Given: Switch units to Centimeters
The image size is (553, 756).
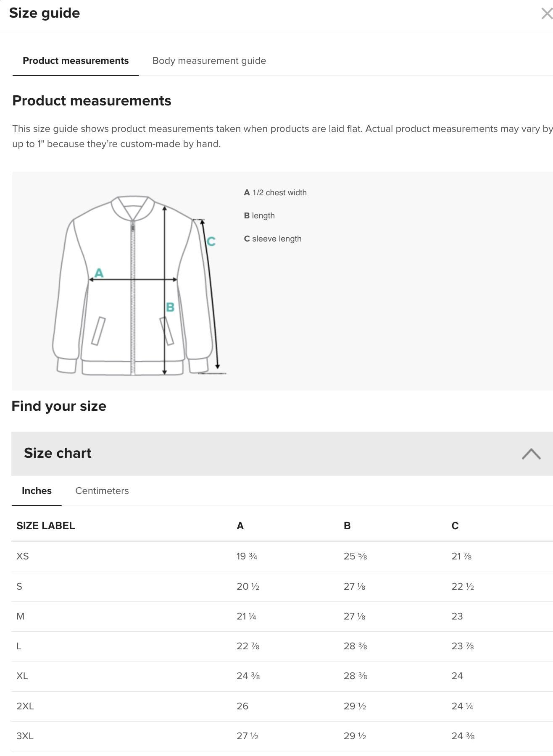Looking at the screenshot, I should (102, 491).
